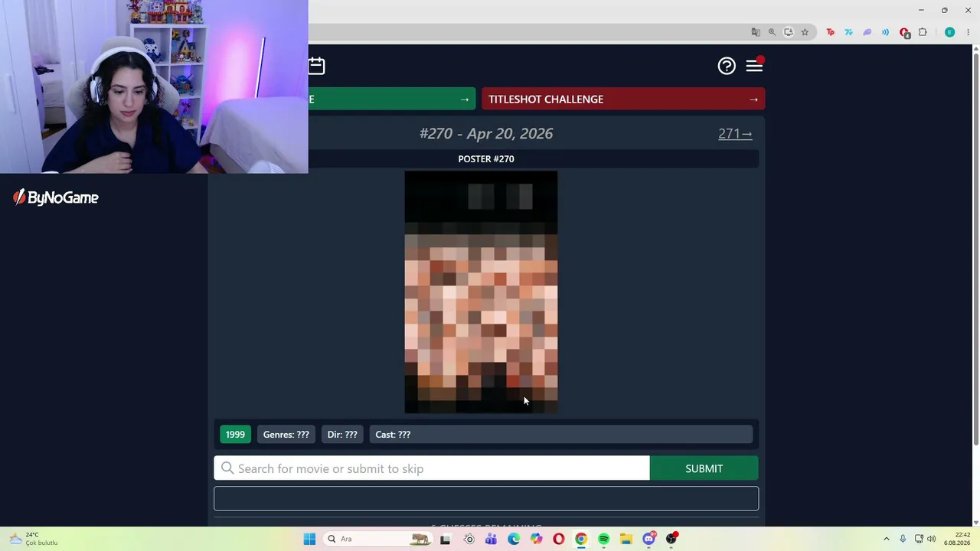This screenshot has width=980, height=551.
Task: Click the green challenge banner arrow
Action: (x=464, y=99)
